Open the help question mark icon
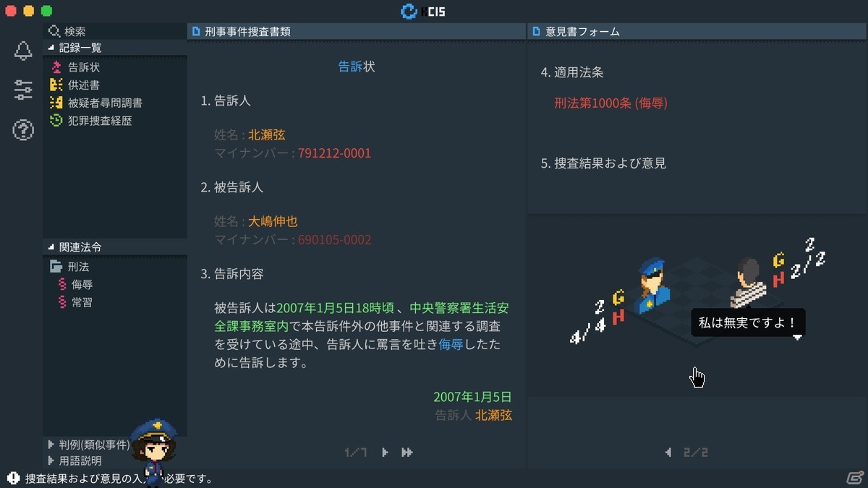Screen dimensions: 868x488 pyautogui.click(x=23, y=130)
